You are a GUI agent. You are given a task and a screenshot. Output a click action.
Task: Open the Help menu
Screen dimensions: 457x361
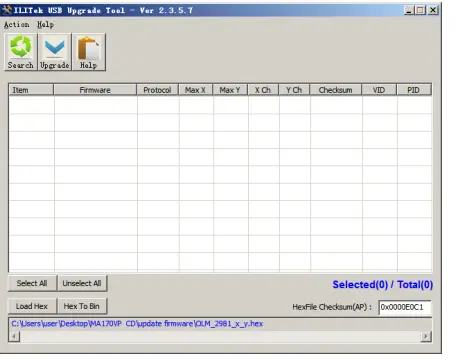[45, 24]
